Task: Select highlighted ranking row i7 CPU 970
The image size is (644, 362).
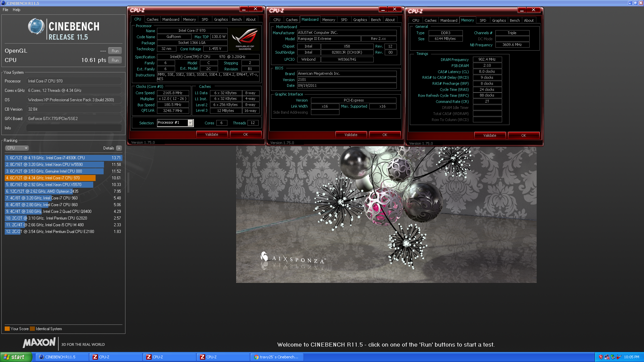Action: click(x=63, y=178)
